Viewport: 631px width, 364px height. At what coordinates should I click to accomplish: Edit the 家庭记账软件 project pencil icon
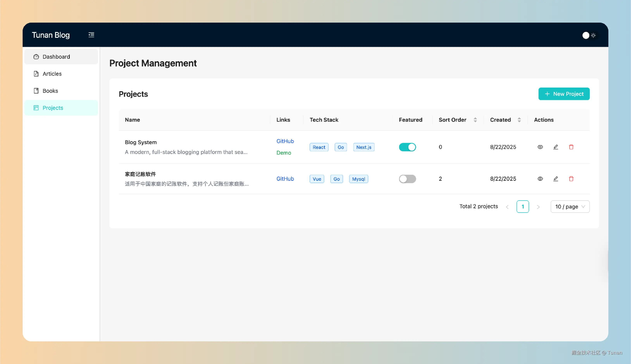[555, 179]
